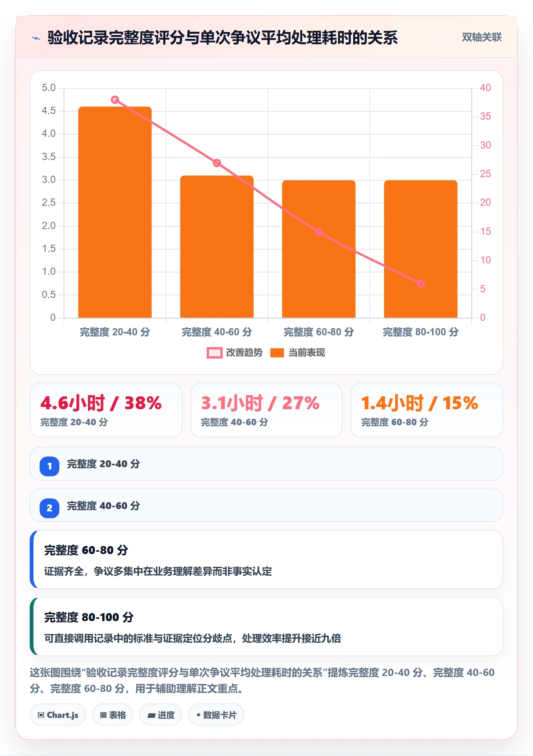Click the summary paragraph beginning 这张图围绕
The height and width of the screenshot is (756, 533).
point(262,680)
